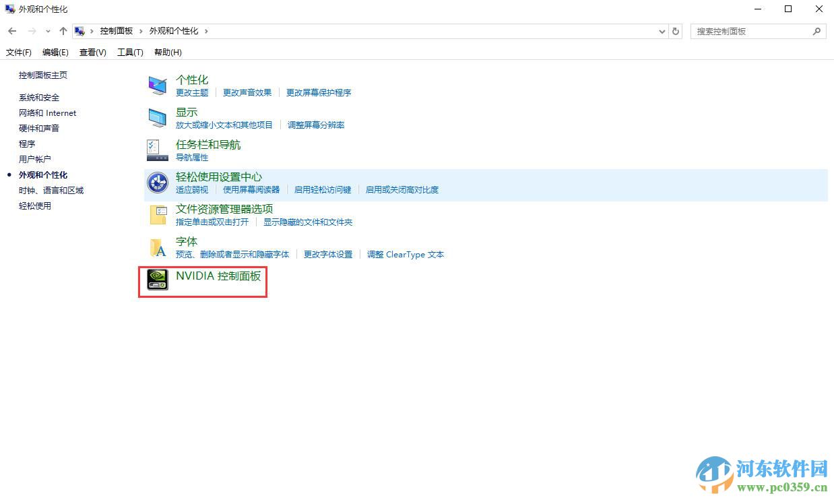Click the 显示 display icon
The width and height of the screenshot is (834, 504).
click(157, 117)
